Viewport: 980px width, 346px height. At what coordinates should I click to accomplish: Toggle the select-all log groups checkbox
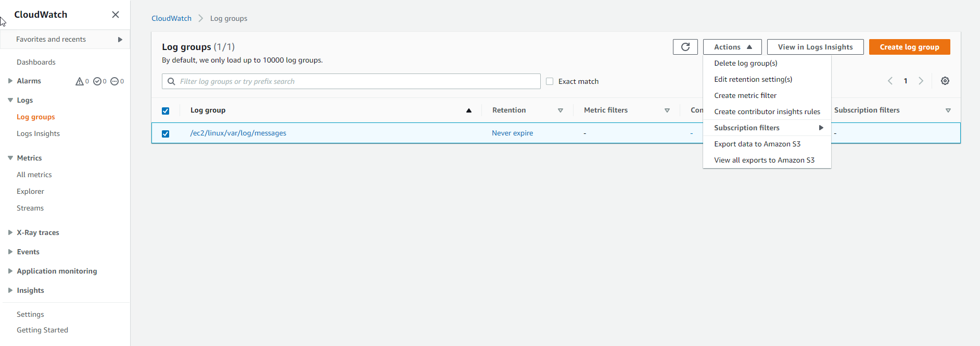(166, 110)
